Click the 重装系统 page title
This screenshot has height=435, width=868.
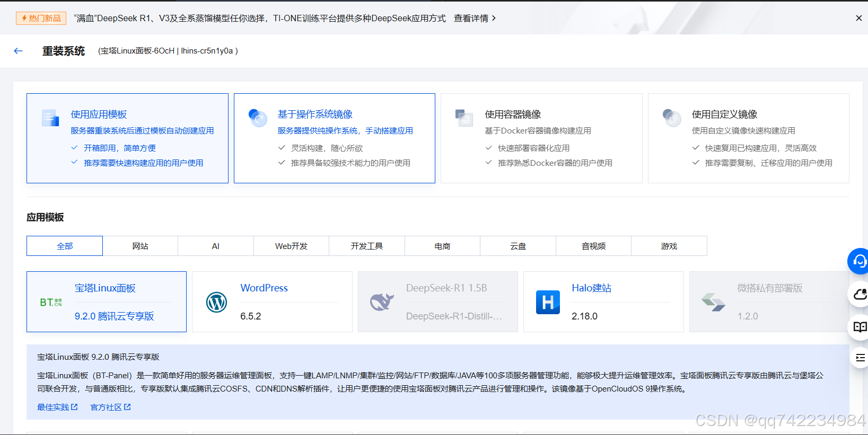(x=64, y=51)
